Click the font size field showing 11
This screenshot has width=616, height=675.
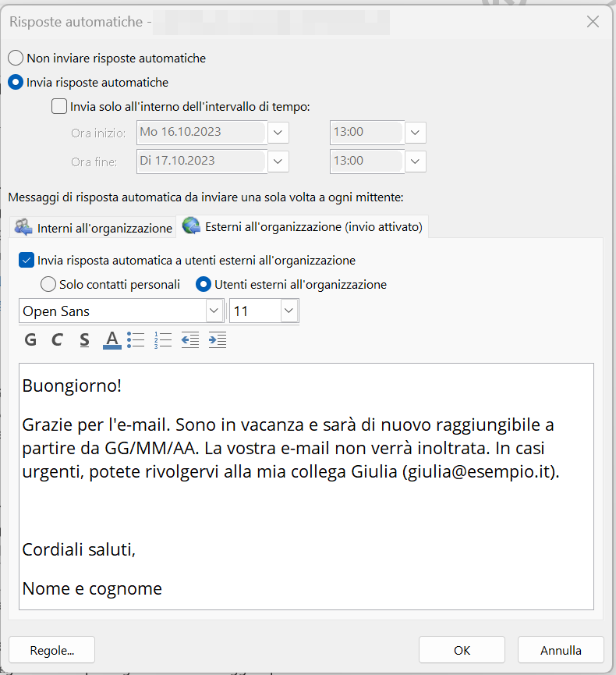coord(256,311)
